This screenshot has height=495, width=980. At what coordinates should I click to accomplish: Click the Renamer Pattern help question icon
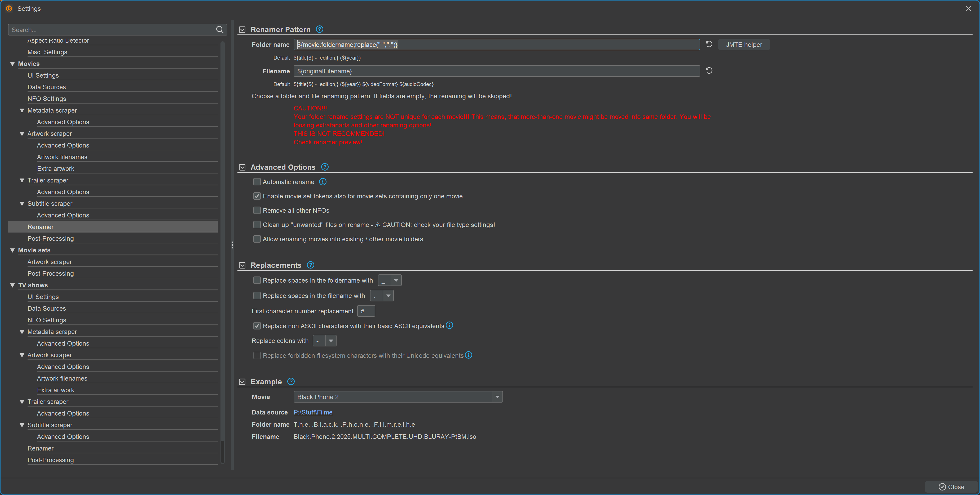tap(320, 29)
